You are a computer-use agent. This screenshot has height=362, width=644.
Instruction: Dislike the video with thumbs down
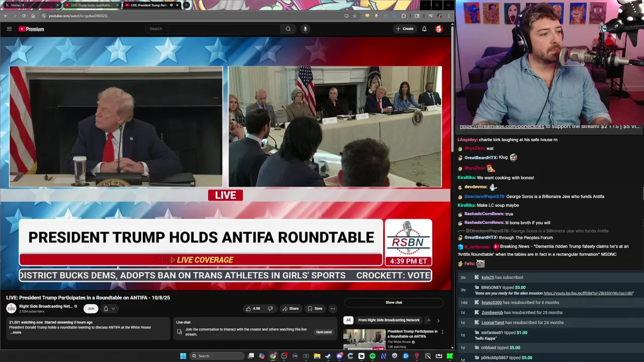click(x=270, y=309)
